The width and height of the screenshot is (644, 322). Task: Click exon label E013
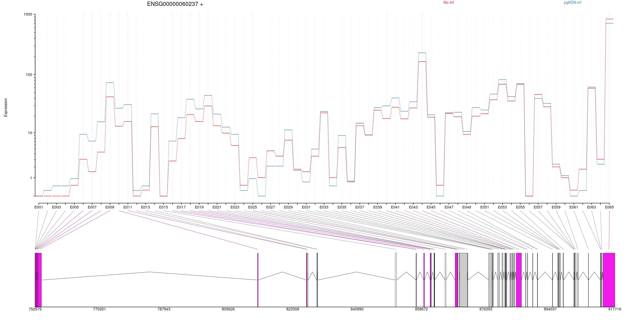click(145, 207)
